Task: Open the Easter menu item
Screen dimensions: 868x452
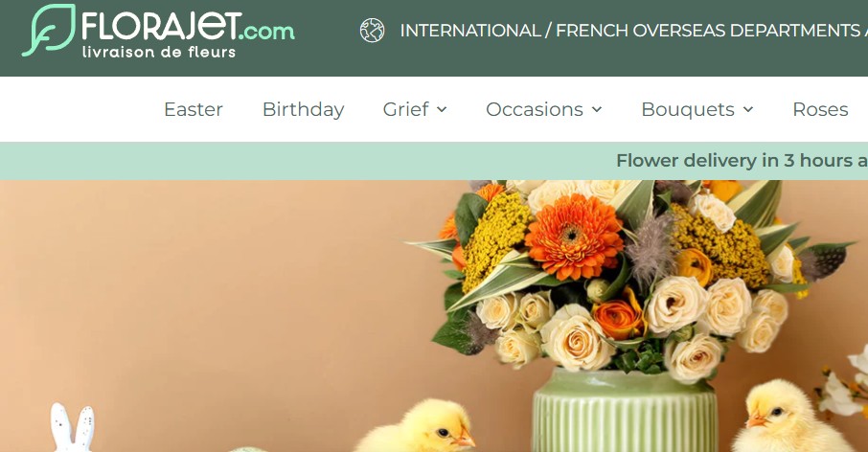Action: pos(194,109)
